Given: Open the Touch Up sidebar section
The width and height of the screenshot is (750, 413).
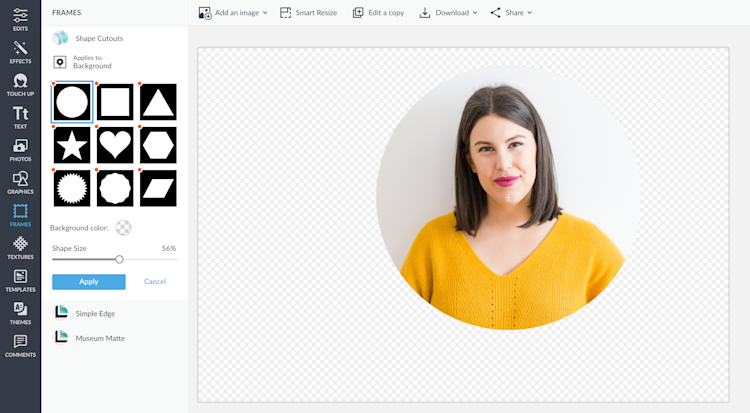Looking at the screenshot, I should click(x=20, y=85).
